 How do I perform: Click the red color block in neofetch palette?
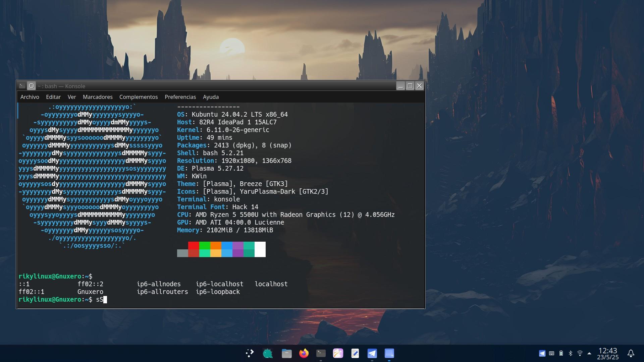click(x=194, y=245)
